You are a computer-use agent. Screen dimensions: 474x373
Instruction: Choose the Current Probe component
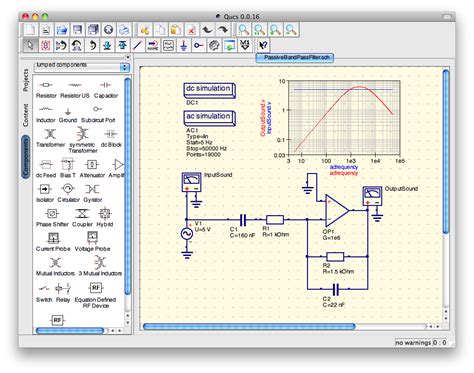coord(53,242)
